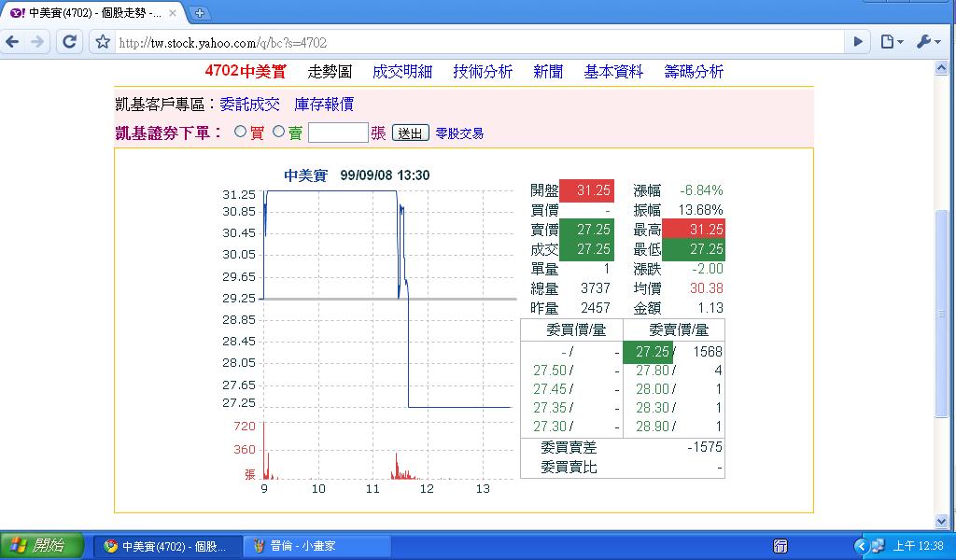
Task: Go forward with the browser forward arrow
Action: pyautogui.click(x=37, y=42)
